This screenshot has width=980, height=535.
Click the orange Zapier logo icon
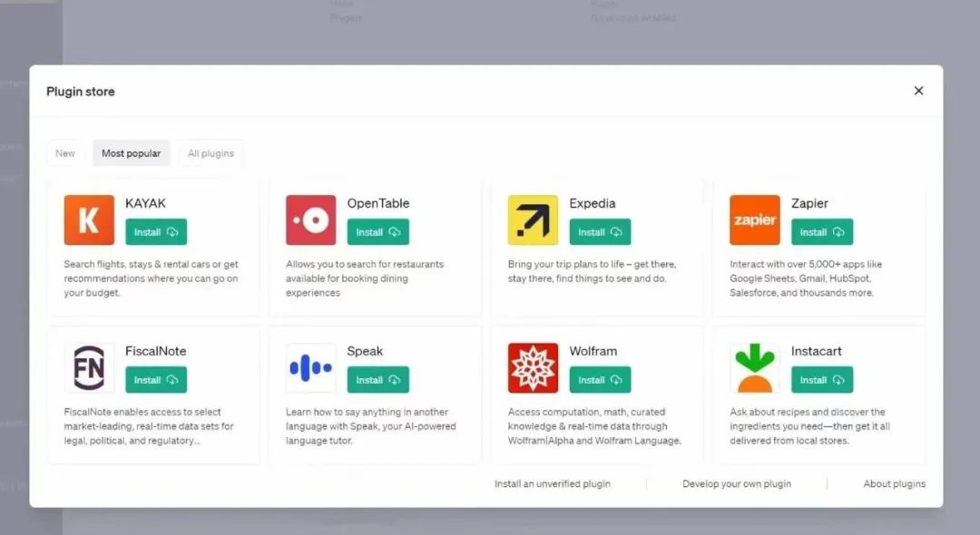[x=754, y=220]
